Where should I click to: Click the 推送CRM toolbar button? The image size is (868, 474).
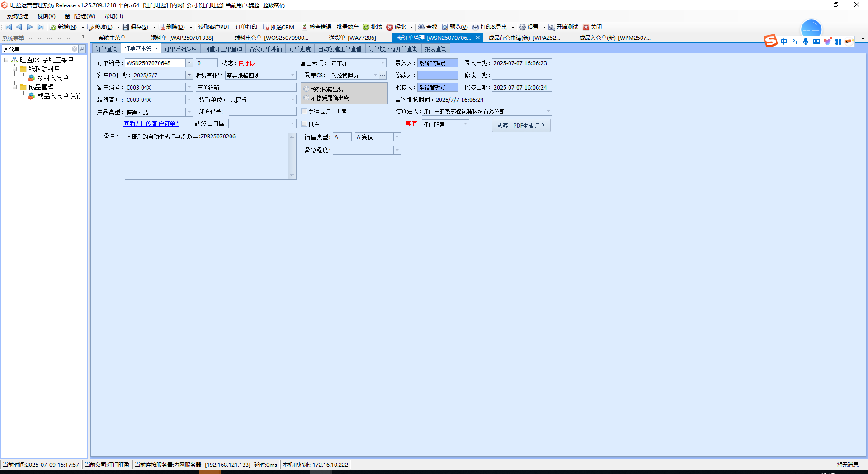[278, 27]
